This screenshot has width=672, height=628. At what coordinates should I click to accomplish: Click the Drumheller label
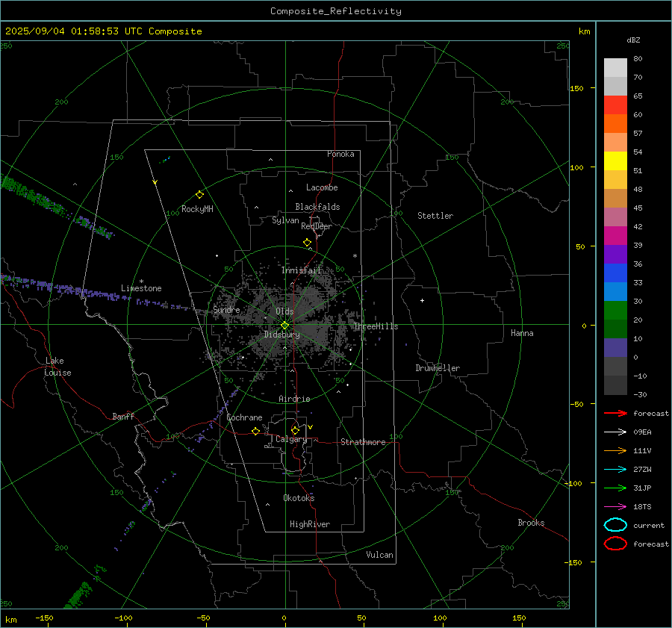pyautogui.click(x=438, y=368)
